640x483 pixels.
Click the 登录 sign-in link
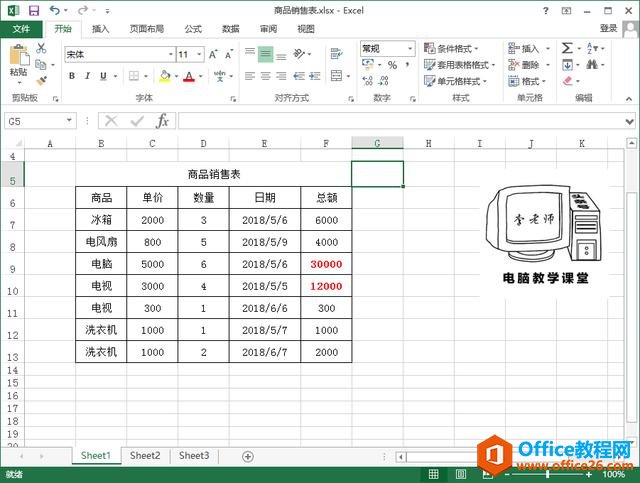point(608,29)
